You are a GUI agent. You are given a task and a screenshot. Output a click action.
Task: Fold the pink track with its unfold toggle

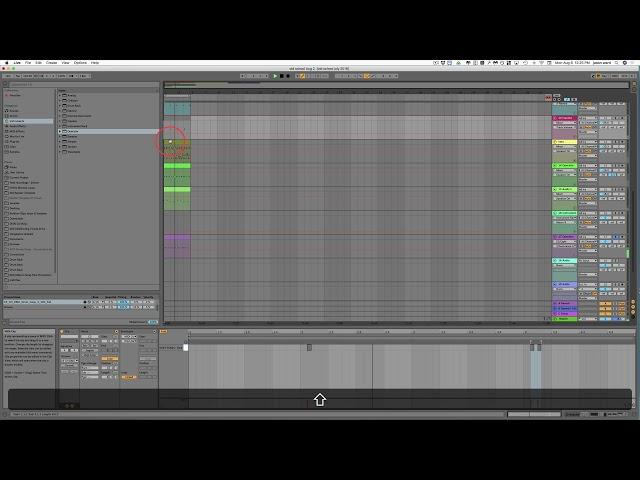[x=555, y=118]
